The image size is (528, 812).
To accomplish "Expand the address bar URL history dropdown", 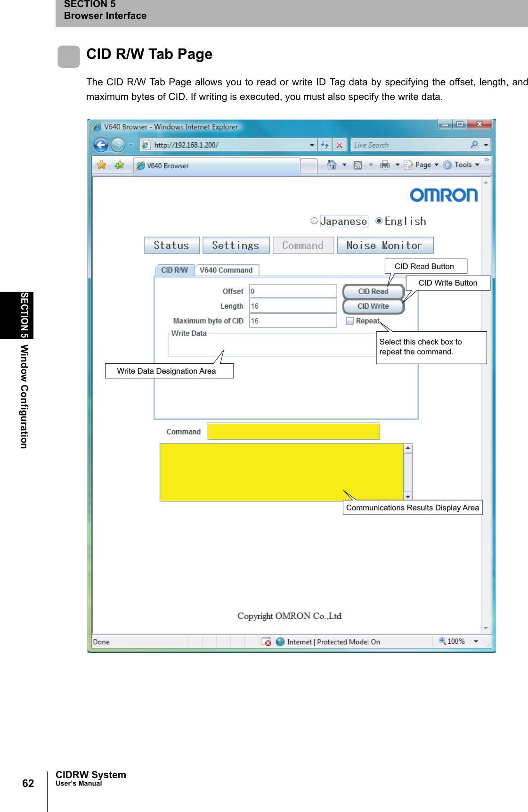I will (312, 145).
